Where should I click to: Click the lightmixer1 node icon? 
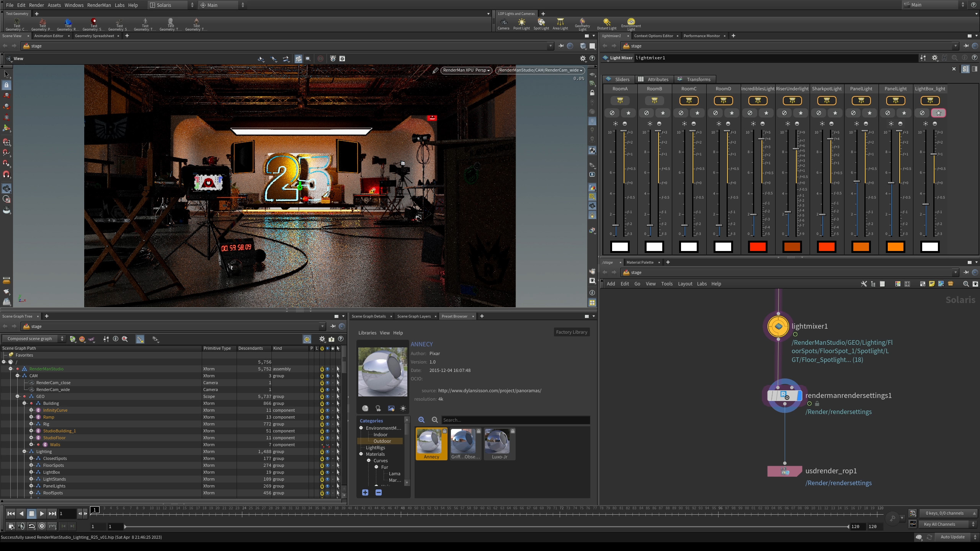(778, 326)
